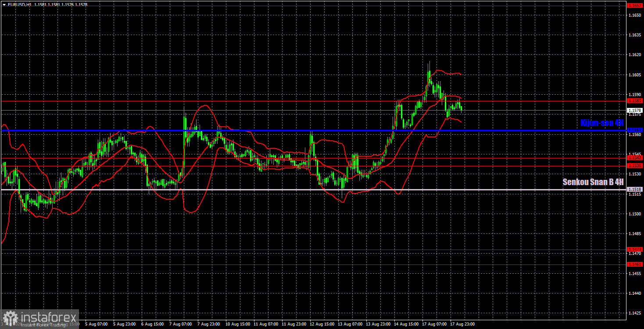Click the 1.1542 red price level tag
This screenshot has height=329, width=644.
click(635, 158)
